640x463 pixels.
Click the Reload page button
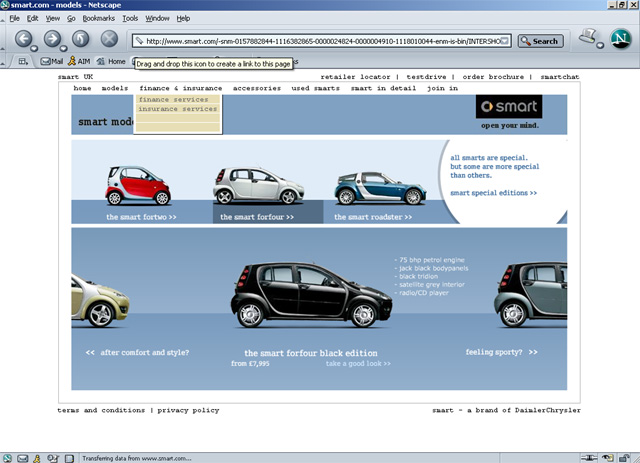click(x=80, y=39)
